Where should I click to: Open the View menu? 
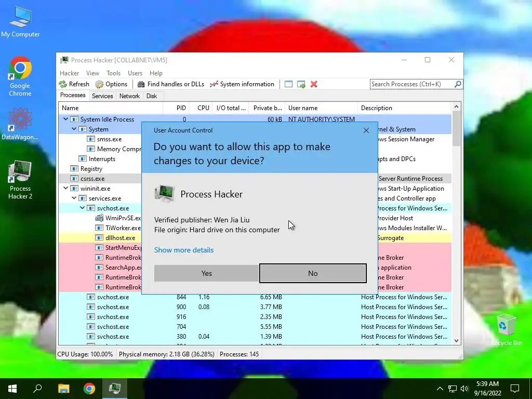tap(92, 73)
